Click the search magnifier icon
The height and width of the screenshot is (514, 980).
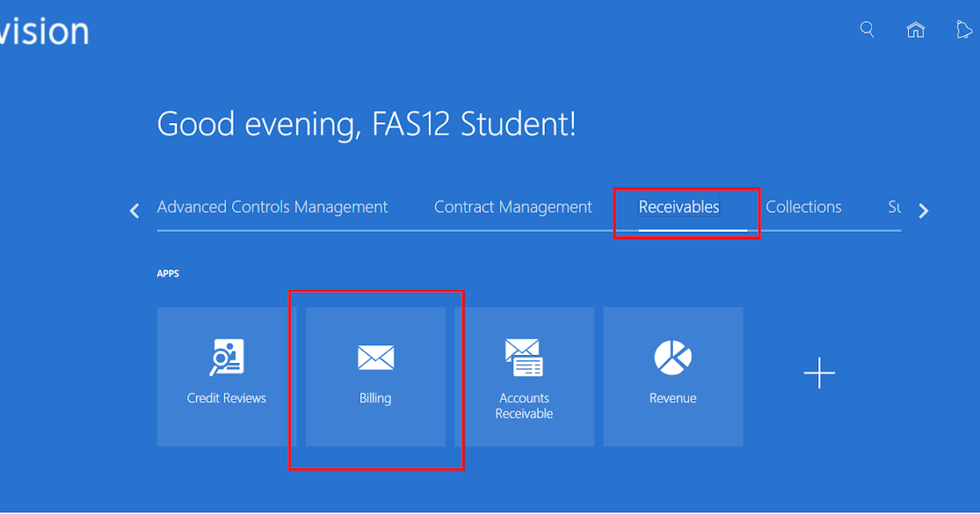(867, 30)
